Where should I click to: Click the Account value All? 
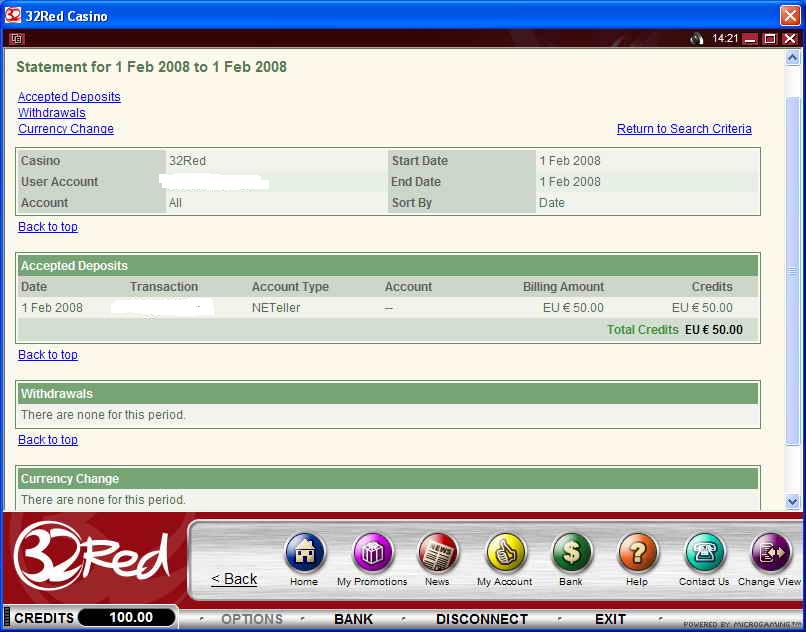[175, 203]
